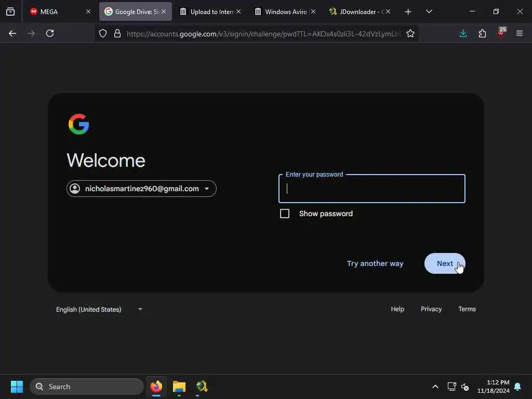
Task: Open the clock showing 1:12 PM
Action: pos(494,387)
